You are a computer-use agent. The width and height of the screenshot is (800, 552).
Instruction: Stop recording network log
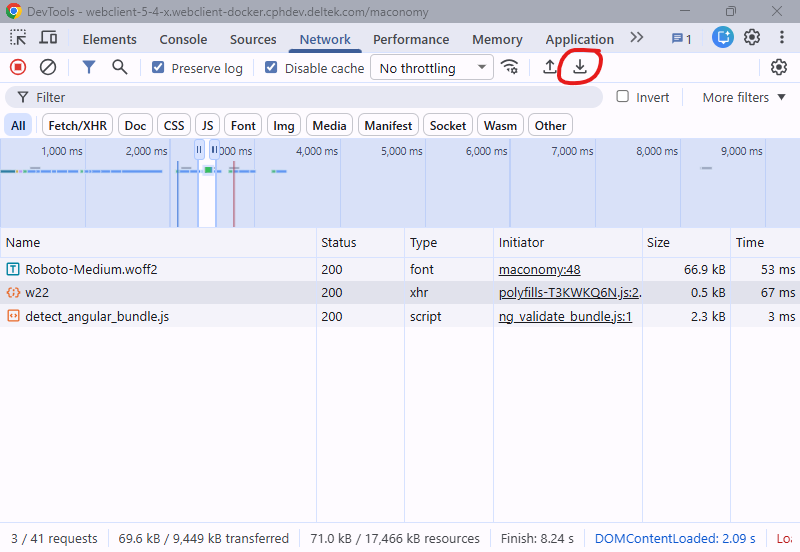click(18, 67)
